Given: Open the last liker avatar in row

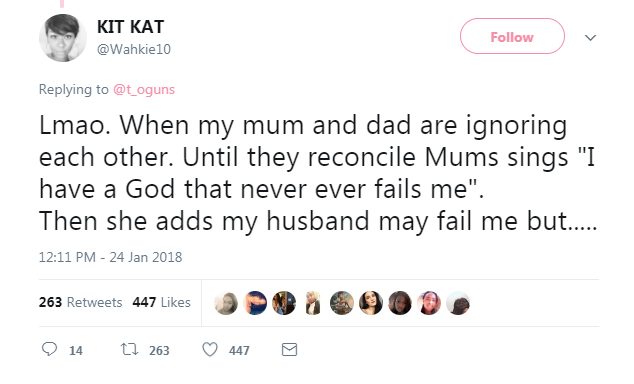Looking at the screenshot, I should 458,303.
